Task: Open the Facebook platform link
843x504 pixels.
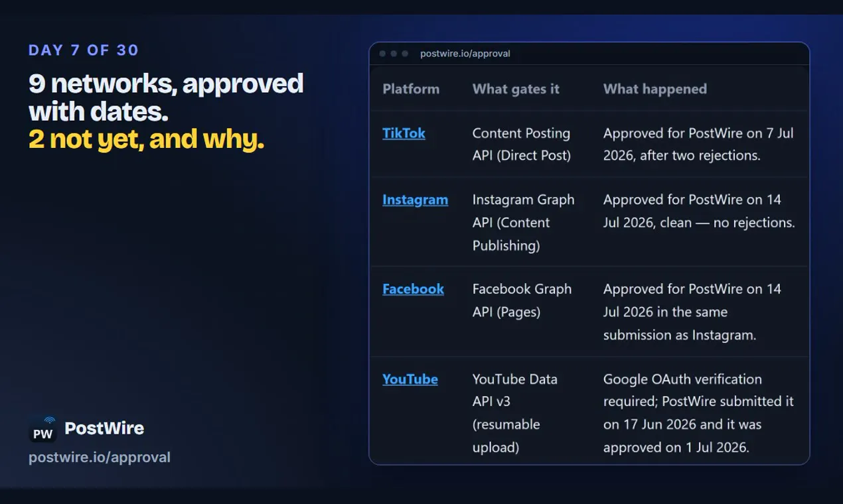Action: click(413, 289)
